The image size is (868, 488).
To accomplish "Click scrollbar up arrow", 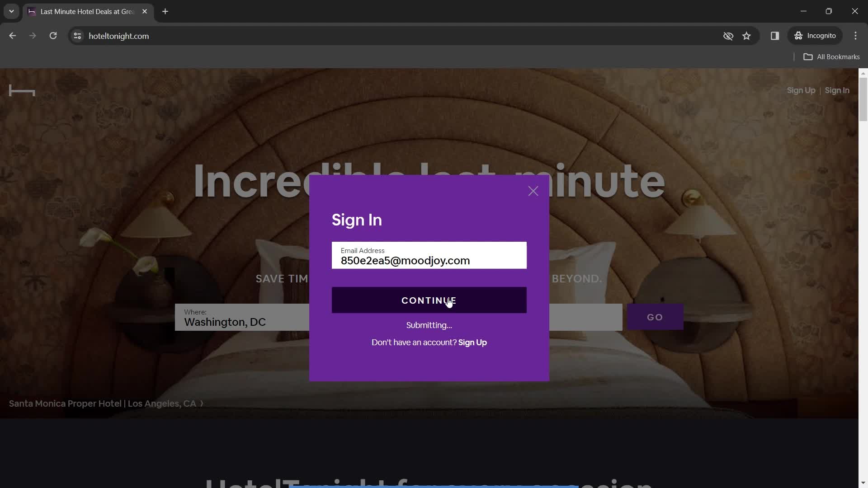I will point(863,73).
